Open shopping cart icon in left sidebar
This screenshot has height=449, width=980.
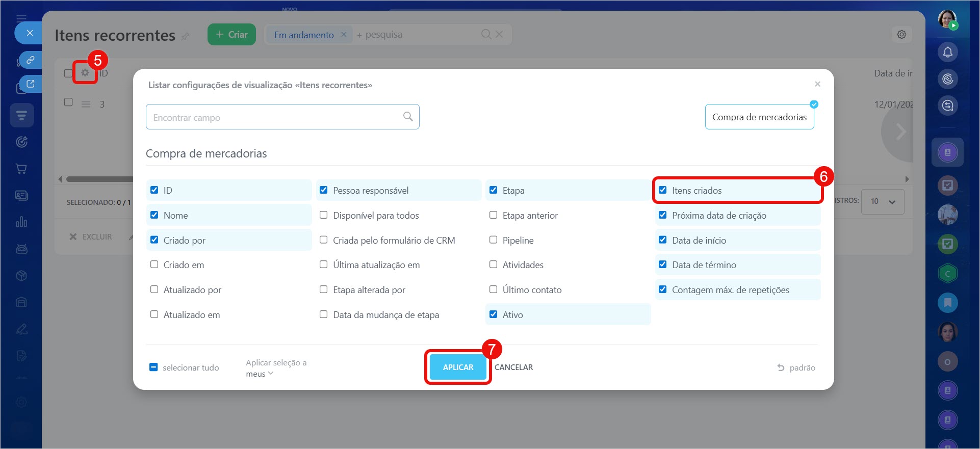21,169
